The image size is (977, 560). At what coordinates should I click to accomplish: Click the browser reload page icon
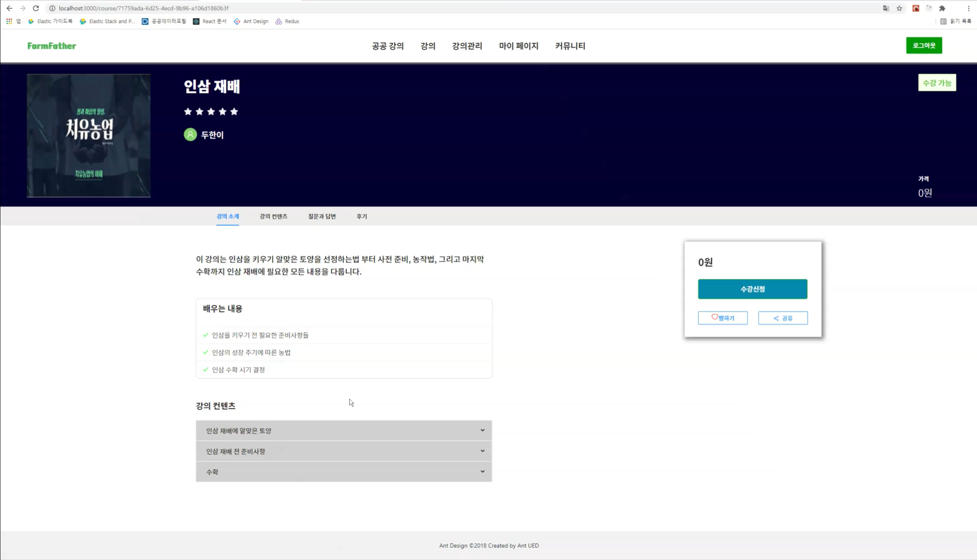coord(36,8)
